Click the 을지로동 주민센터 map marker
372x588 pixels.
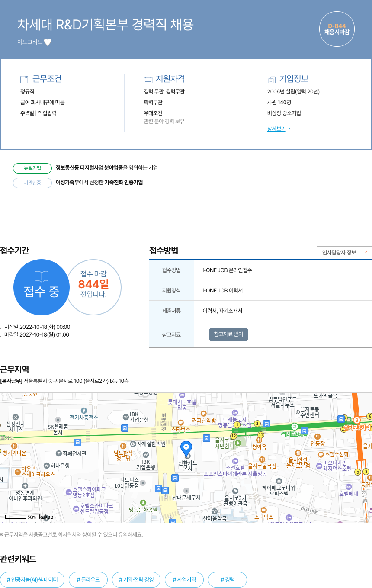[x=298, y=412]
